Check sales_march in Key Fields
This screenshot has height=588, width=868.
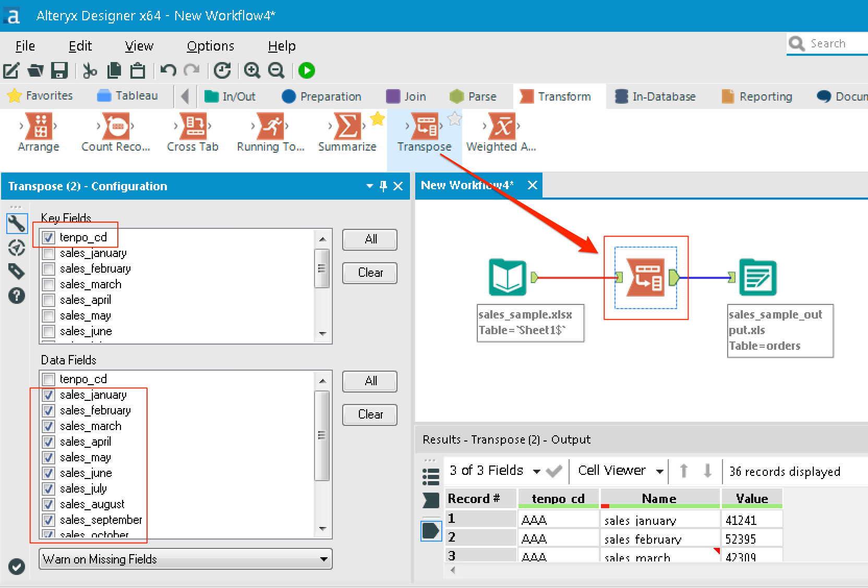[x=49, y=285]
